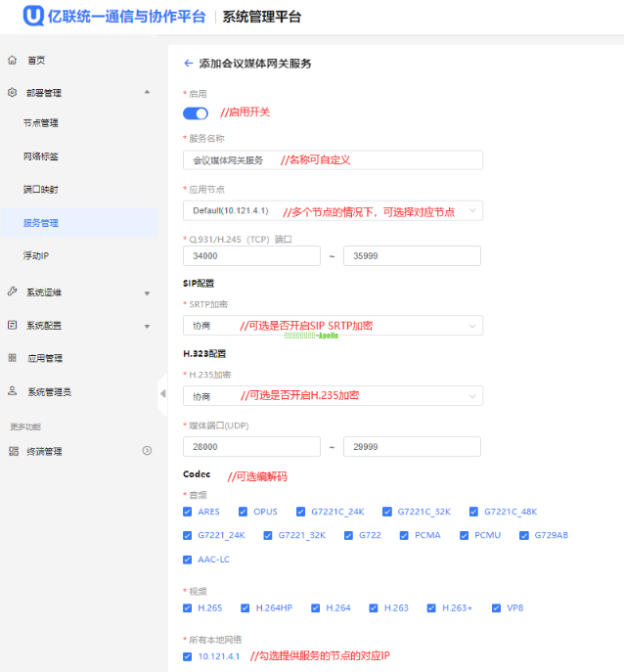The width and height of the screenshot is (624, 672).
Task: Click the 首页 home icon in sidebar
Action: coord(13,60)
